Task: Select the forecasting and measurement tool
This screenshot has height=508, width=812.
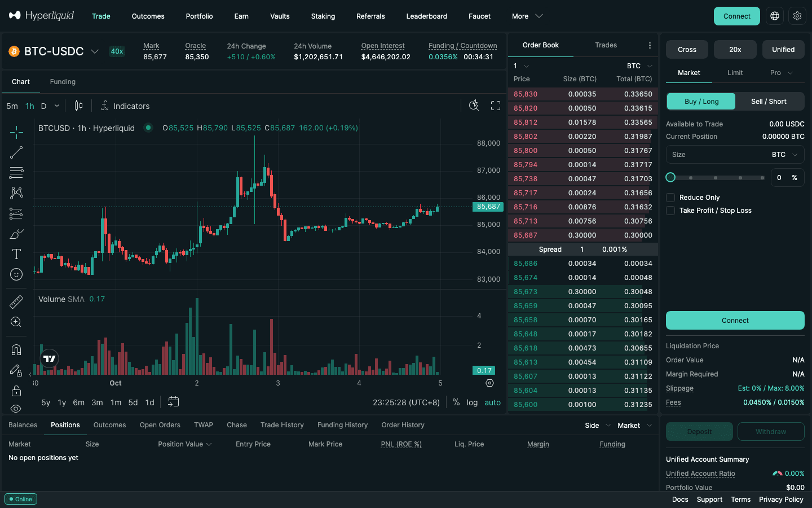Action: pos(16,213)
